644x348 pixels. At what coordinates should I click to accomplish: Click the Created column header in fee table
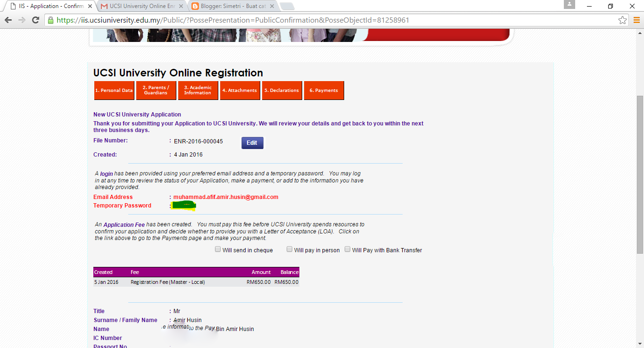click(103, 272)
